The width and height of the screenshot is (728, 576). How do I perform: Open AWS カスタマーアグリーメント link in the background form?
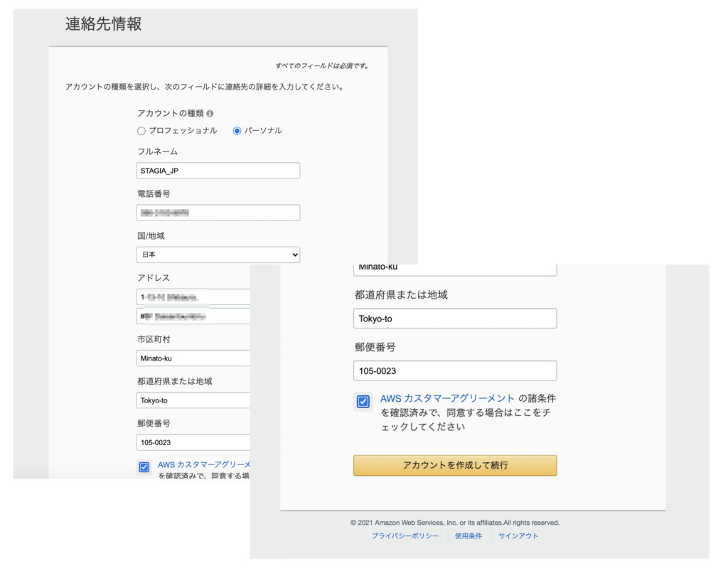[x=203, y=465]
